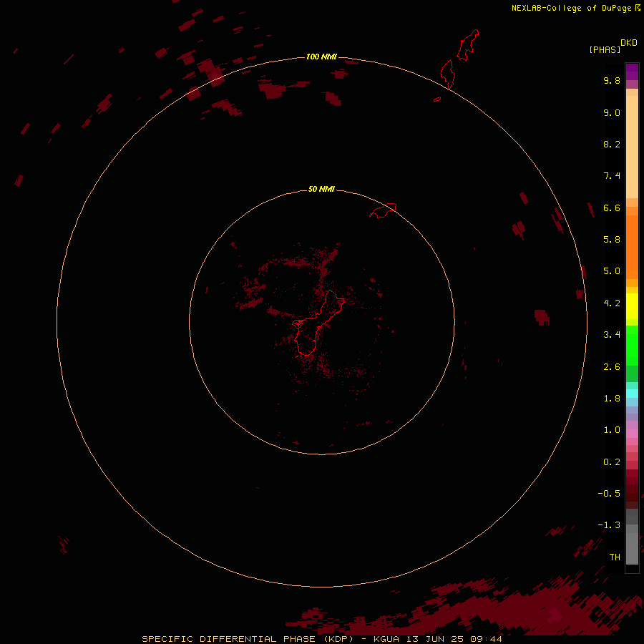Click the TH threshold label

pyautogui.click(x=615, y=557)
